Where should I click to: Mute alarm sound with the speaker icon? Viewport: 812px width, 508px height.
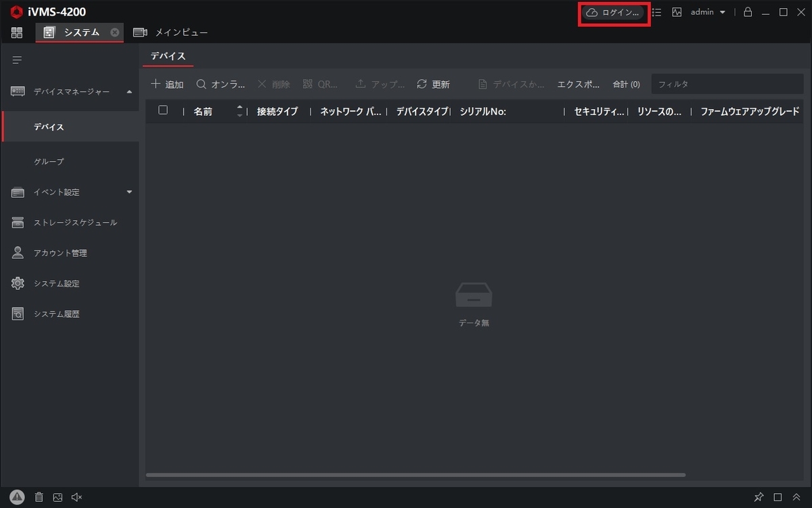click(76, 496)
